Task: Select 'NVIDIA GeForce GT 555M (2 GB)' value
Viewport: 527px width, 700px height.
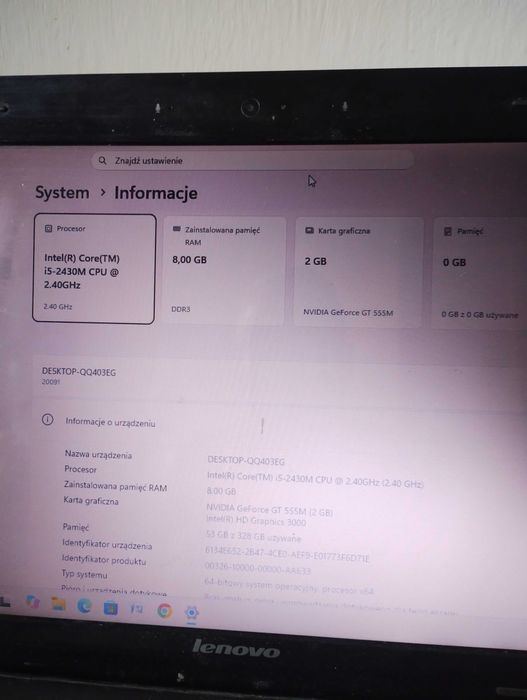Action: tap(269, 510)
